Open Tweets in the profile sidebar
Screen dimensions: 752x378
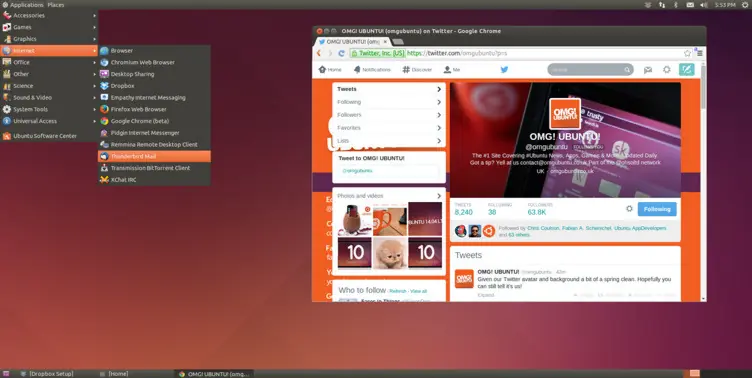(x=389, y=89)
